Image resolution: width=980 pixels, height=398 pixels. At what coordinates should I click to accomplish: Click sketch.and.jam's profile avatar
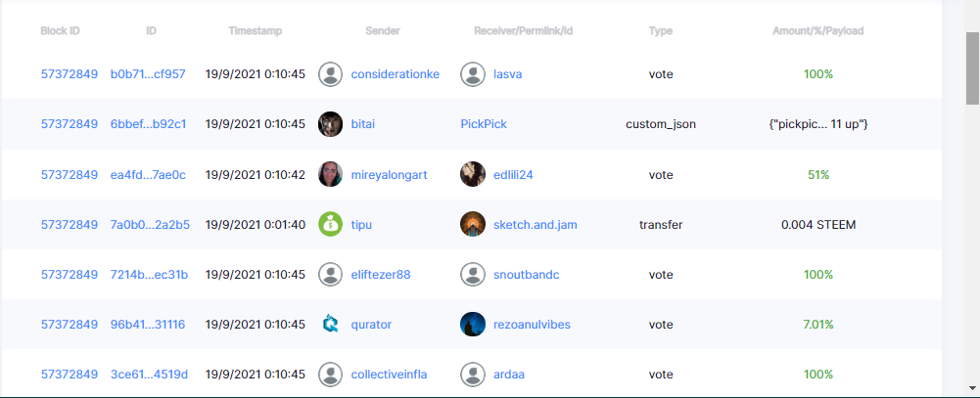473,224
